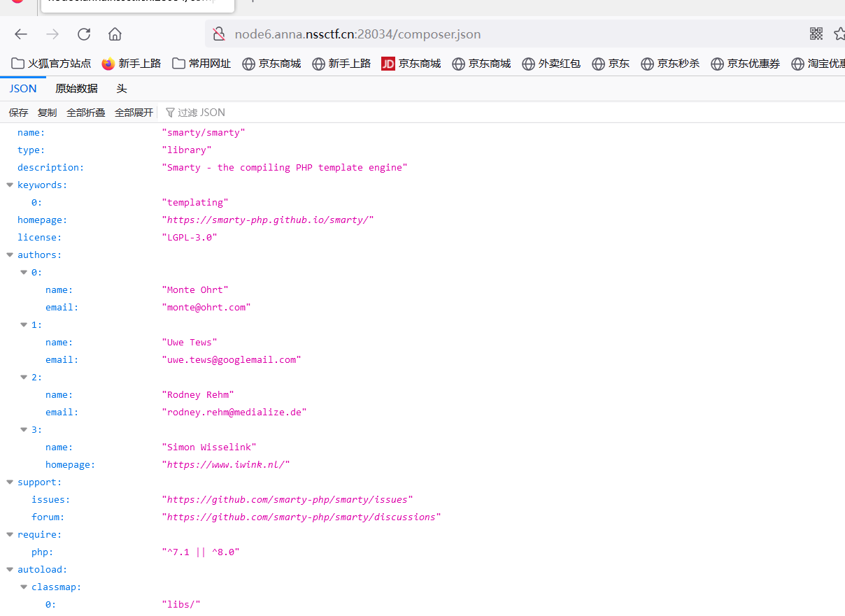The image size is (845, 616).
Task: Open the QR code icon in address bar
Action: [x=816, y=34]
